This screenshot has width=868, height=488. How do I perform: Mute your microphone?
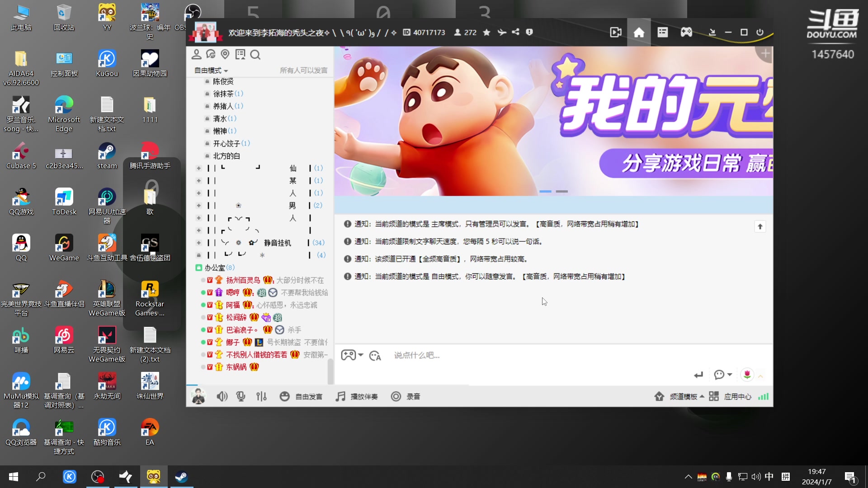(241, 396)
